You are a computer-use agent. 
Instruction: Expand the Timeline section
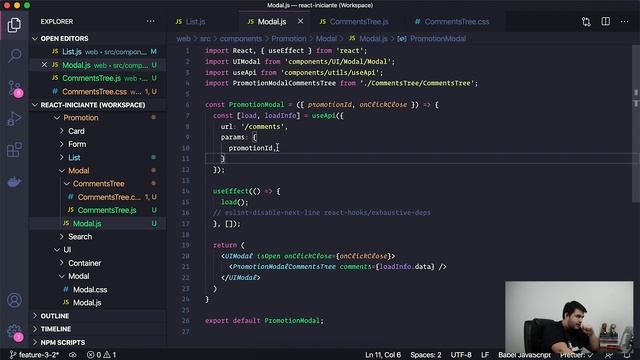(x=56, y=329)
